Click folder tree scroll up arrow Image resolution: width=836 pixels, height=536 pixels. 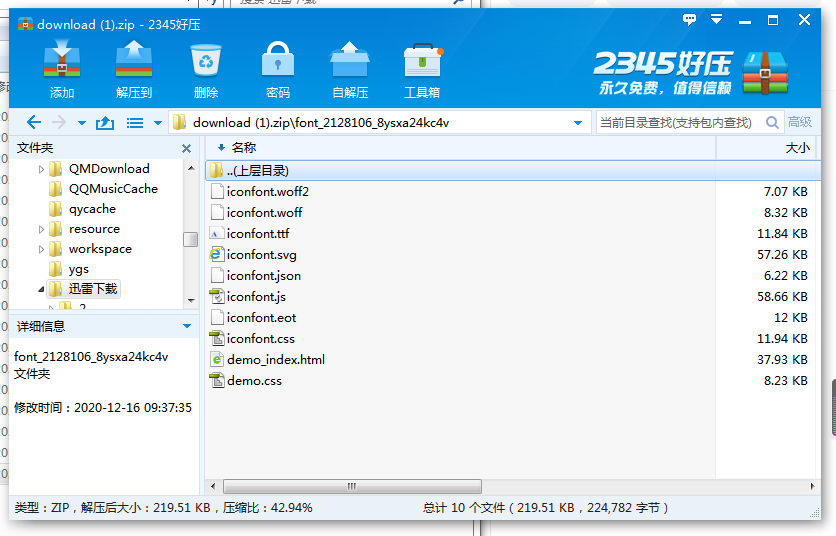point(191,168)
